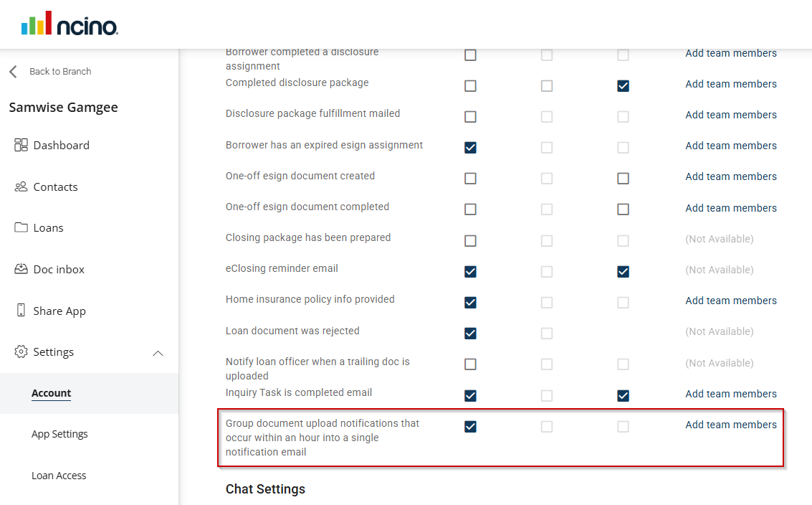Viewport: 812px width, 505px height.
Task: Click the nCino logo
Action: [70, 24]
